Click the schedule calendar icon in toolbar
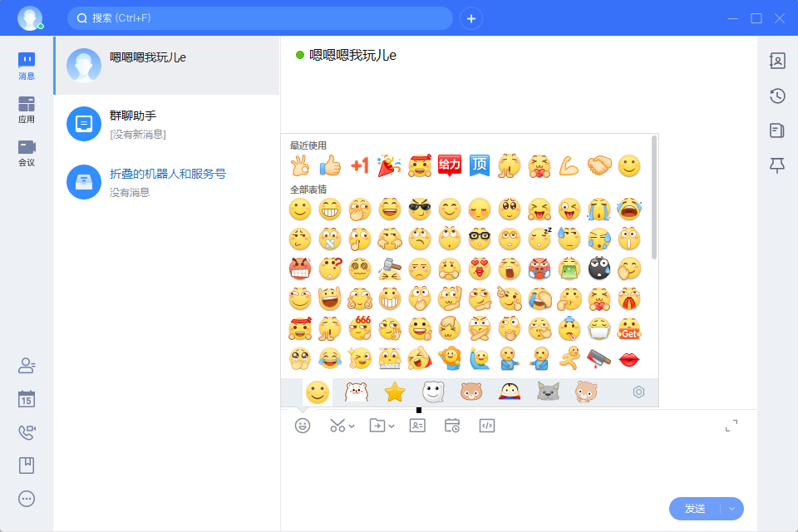This screenshot has height=532, width=798. pyautogui.click(x=452, y=426)
